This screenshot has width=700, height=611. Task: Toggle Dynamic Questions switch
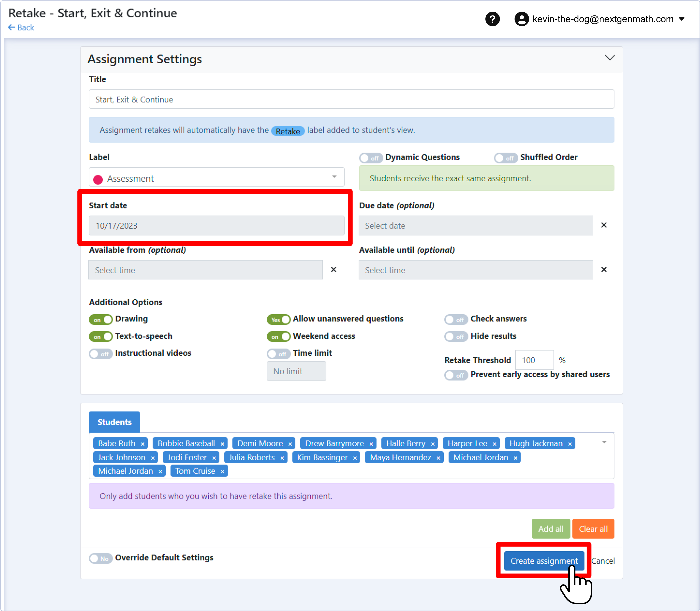371,158
